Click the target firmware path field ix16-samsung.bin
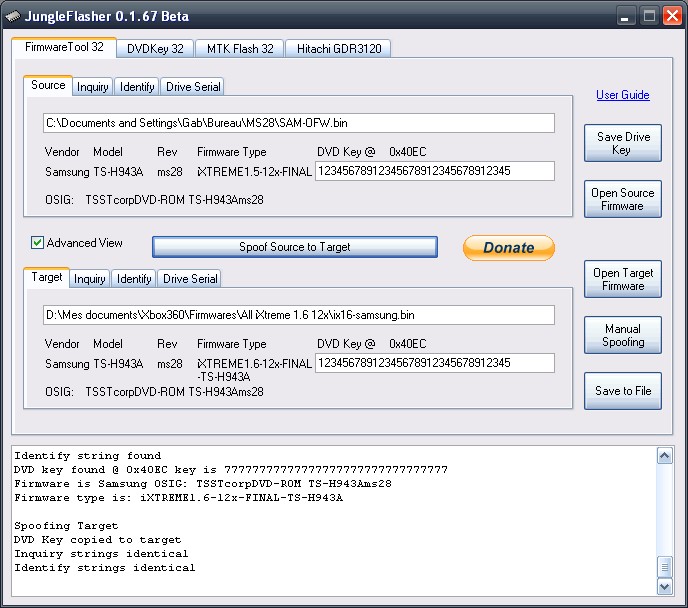The width and height of the screenshot is (688, 608). pyautogui.click(x=299, y=315)
